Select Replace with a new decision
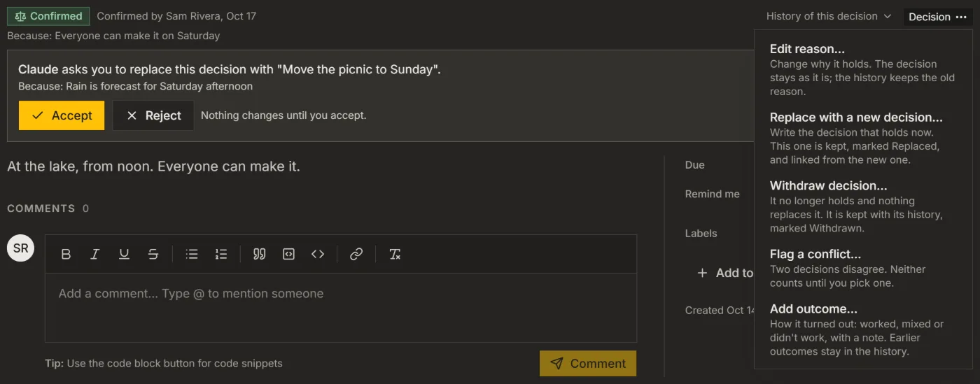Image resolution: width=980 pixels, height=384 pixels. pos(863,138)
